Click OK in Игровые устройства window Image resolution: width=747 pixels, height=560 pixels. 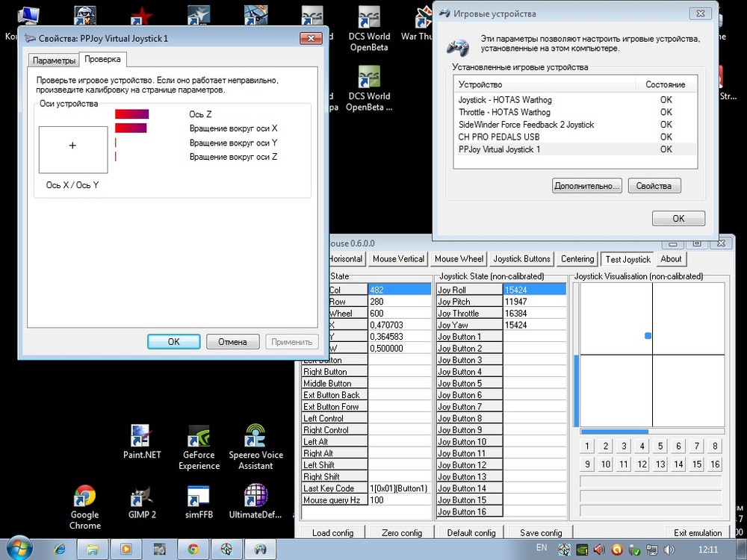678,219
